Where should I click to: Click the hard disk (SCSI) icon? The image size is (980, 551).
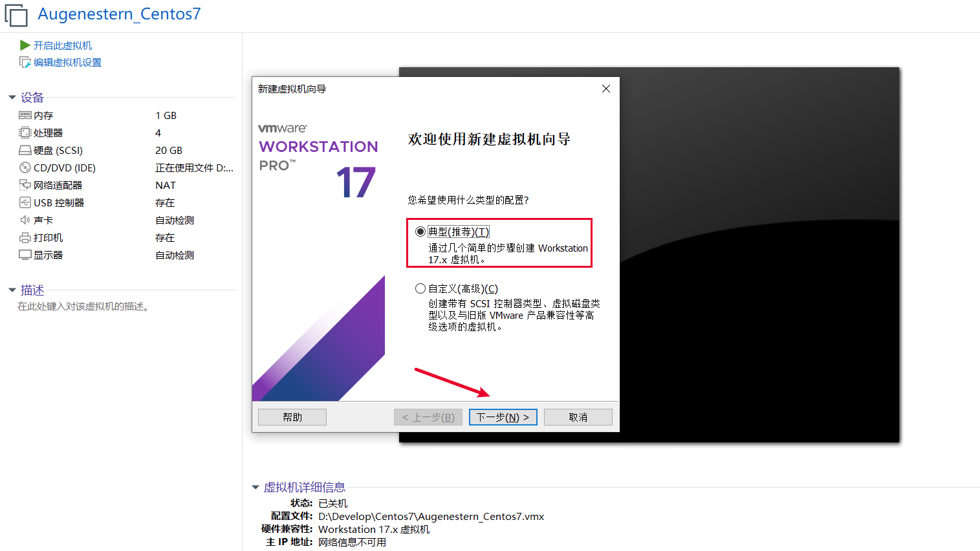point(25,150)
